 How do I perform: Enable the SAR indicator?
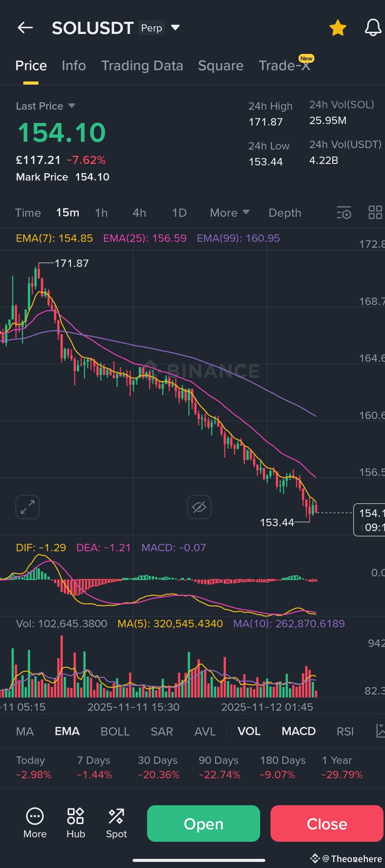(162, 731)
